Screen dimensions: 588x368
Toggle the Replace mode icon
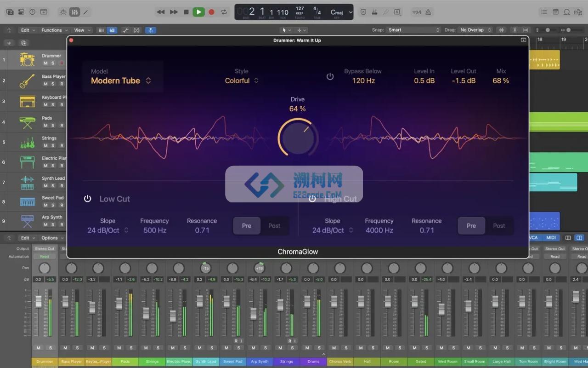click(x=363, y=12)
